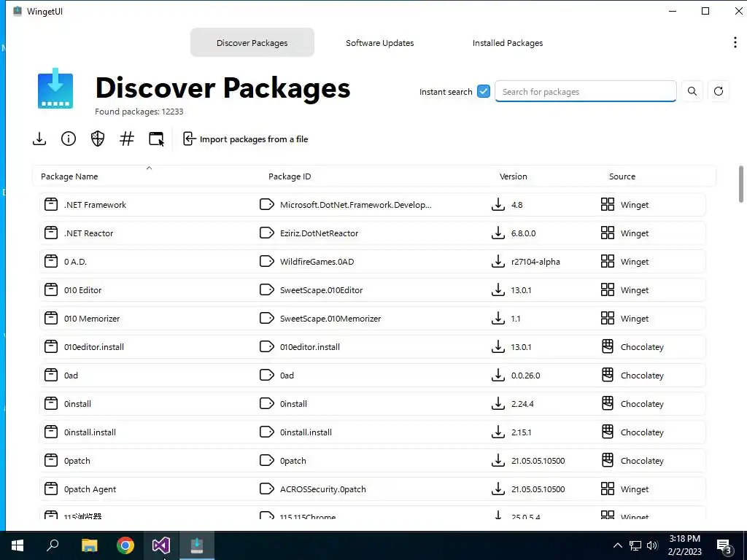This screenshot has height=560, width=747.
Task: Sort by the Source column header
Action: coord(622,176)
